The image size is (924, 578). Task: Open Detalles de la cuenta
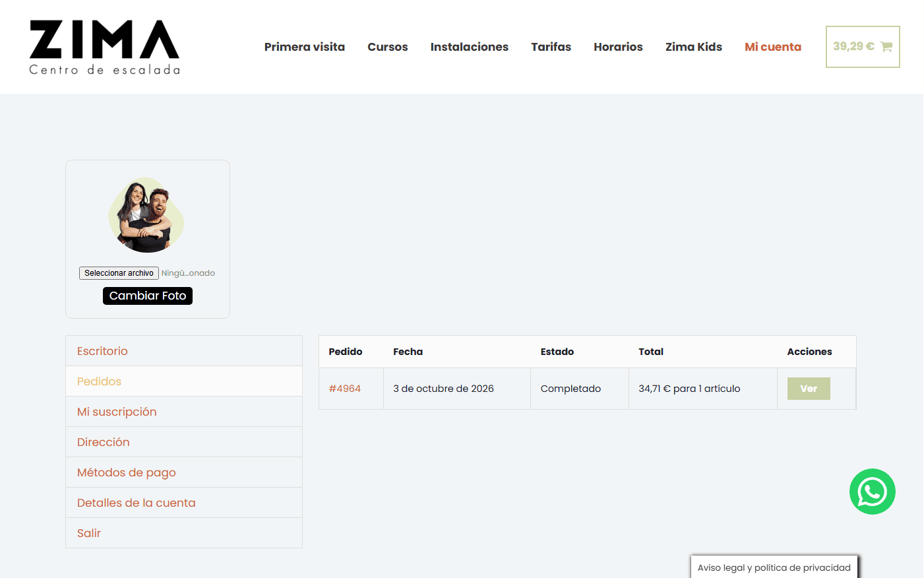(x=184, y=503)
